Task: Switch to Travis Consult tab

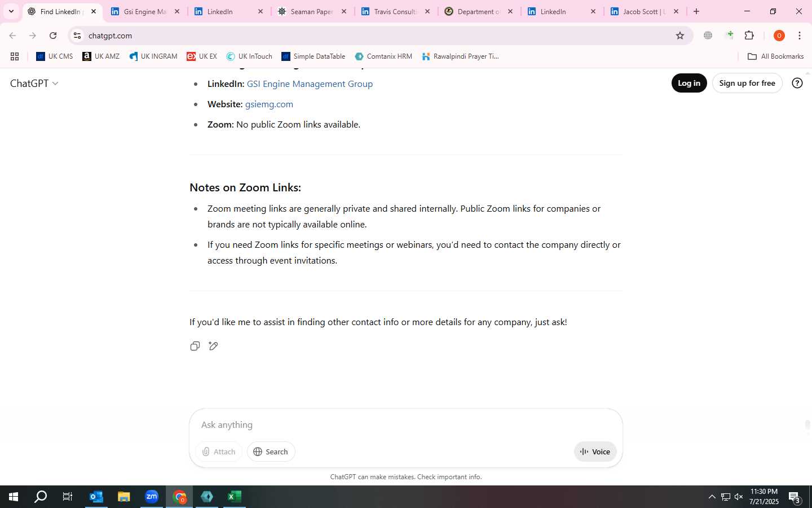Action: tap(395, 11)
